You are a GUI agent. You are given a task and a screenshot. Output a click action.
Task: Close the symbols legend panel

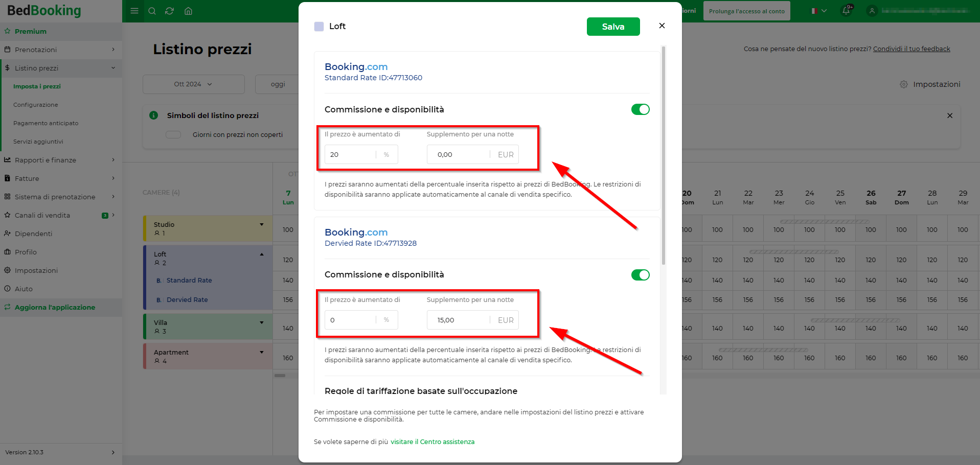[x=950, y=115]
